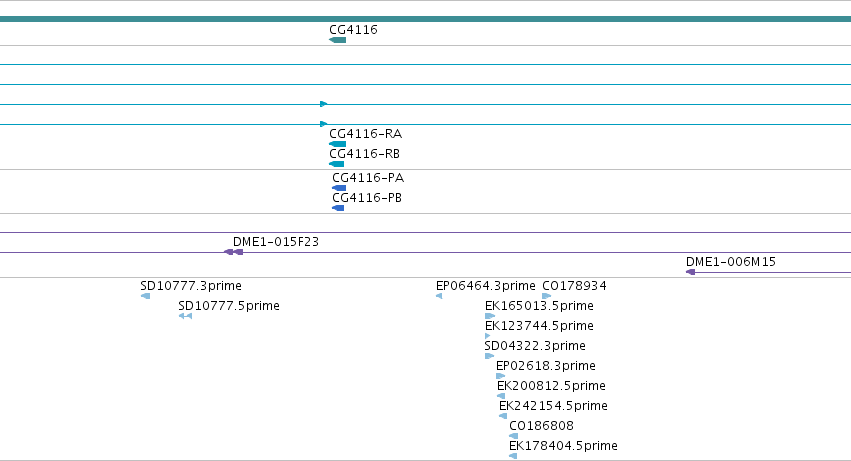Click the DME1-006M15 purple arrowhead

[690, 272]
